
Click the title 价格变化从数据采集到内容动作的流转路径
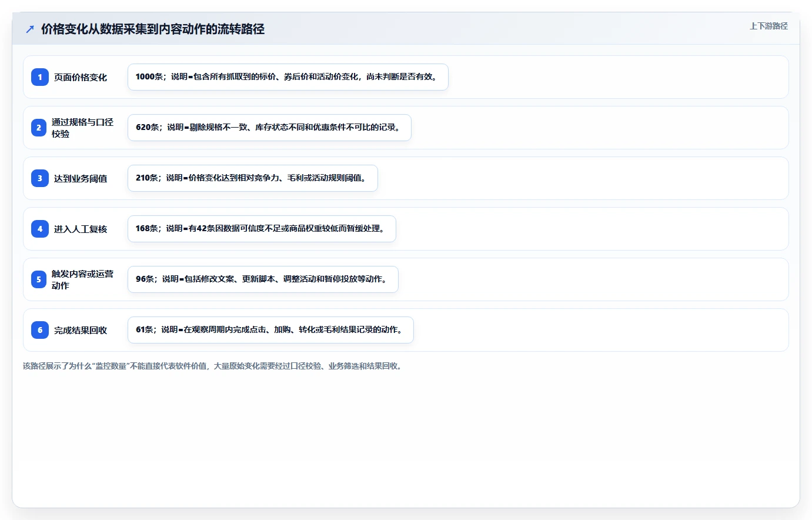[153, 29]
